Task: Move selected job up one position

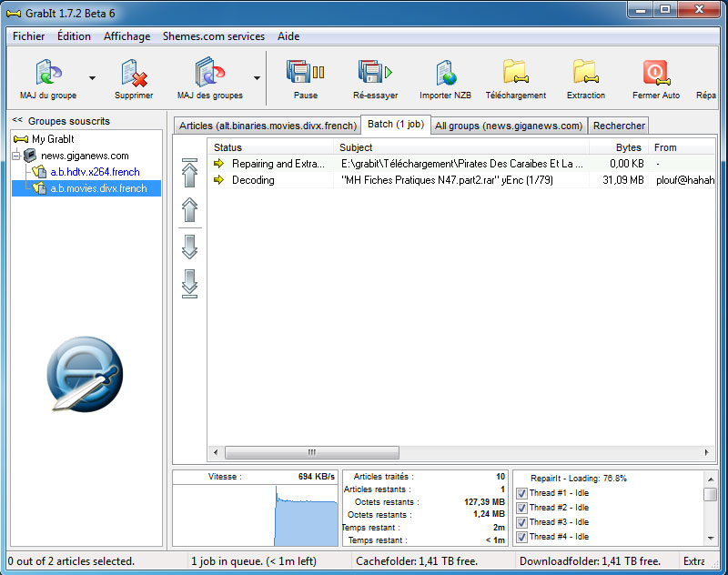Action: click(x=189, y=210)
